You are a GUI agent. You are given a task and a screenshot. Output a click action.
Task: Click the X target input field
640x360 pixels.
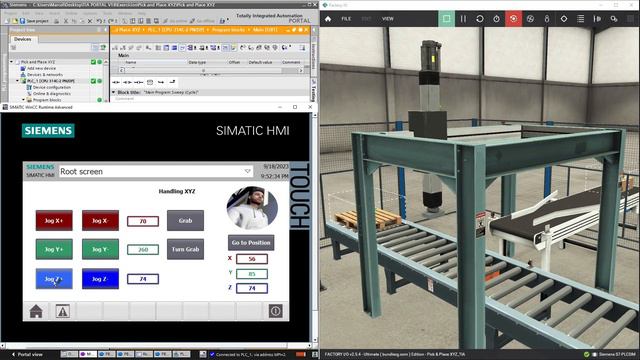[252, 259]
